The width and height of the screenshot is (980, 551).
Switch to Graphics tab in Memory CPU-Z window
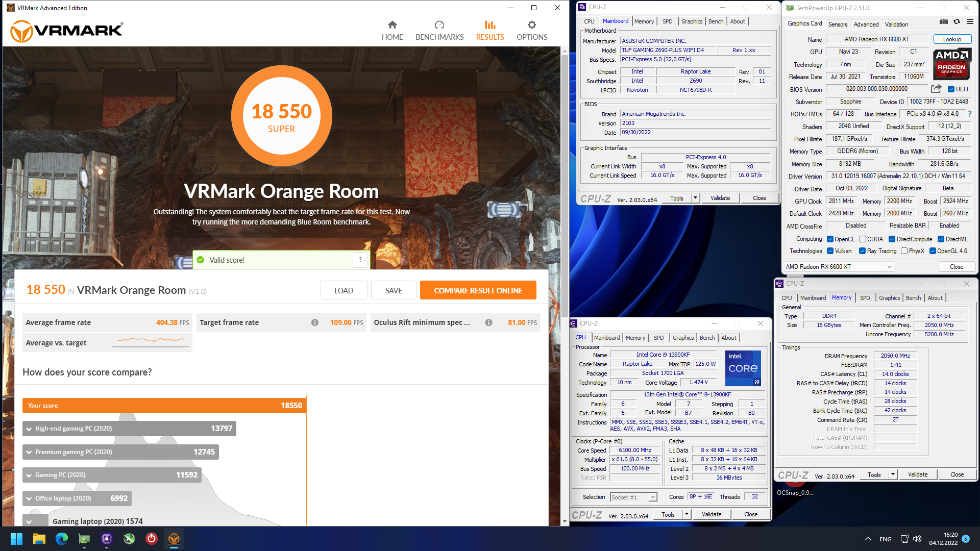pyautogui.click(x=889, y=298)
